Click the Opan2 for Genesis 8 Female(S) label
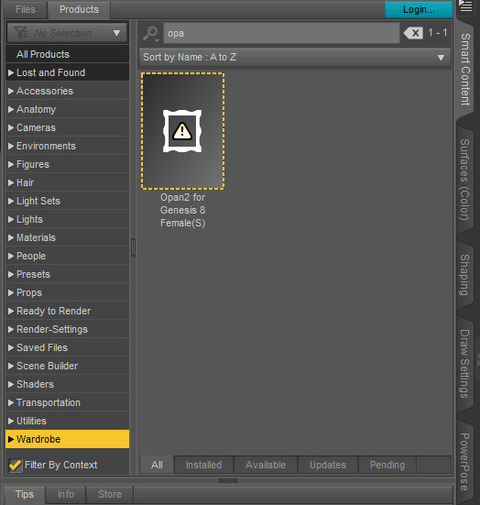480x505 pixels. (183, 210)
